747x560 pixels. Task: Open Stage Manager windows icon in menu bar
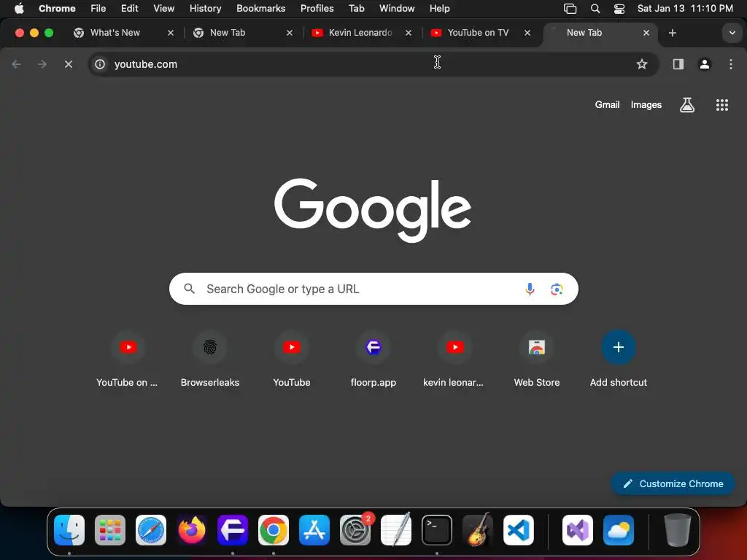tap(570, 8)
